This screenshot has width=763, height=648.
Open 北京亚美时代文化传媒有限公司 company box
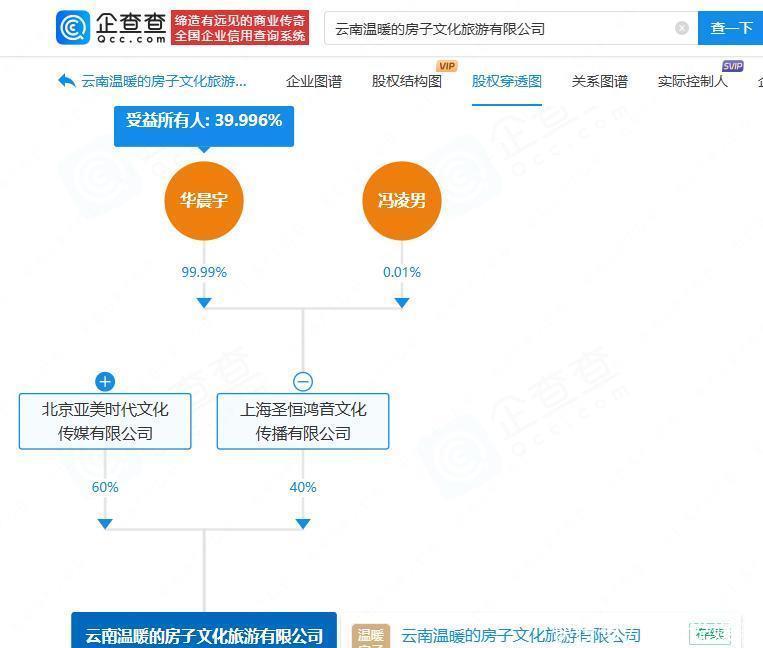[x=105, y=421]
